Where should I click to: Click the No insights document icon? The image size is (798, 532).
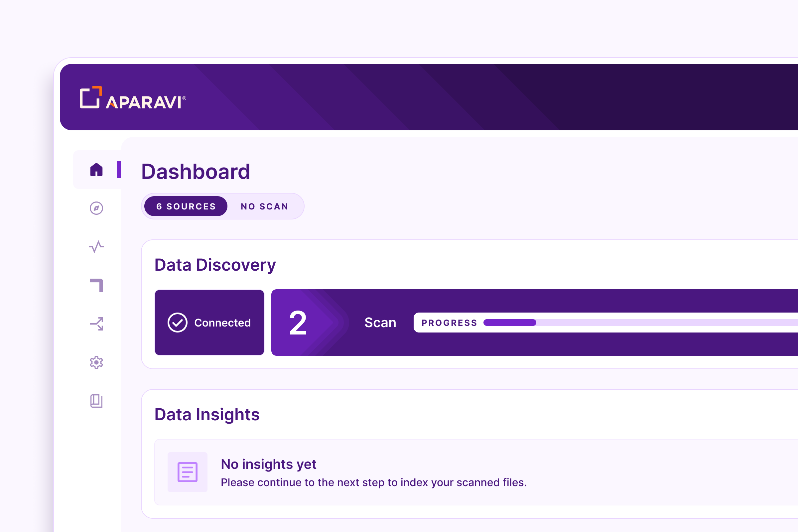188,472
